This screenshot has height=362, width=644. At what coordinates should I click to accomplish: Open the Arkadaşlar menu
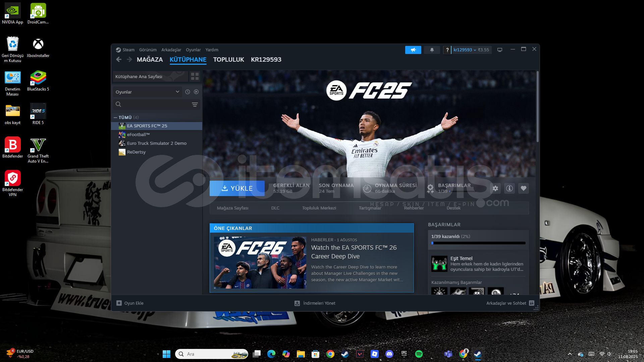tap(171, 50)
